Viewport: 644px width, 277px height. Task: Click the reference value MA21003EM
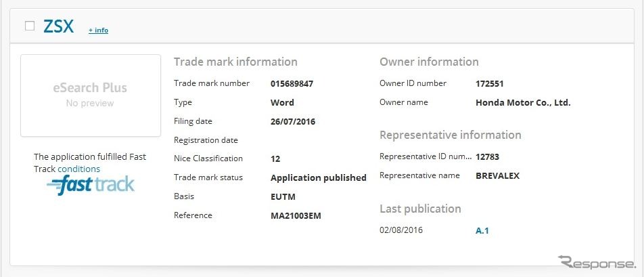click(x=296, y=215)
